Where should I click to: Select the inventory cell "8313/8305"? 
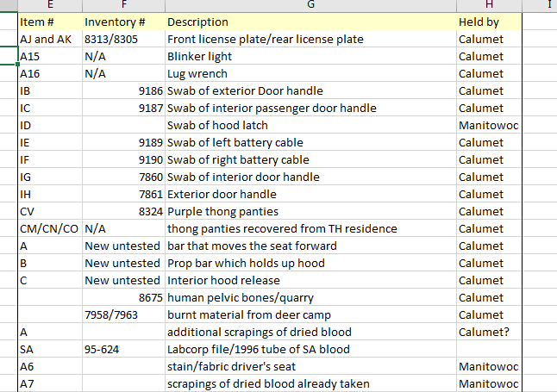pyautogui.click(x=111, y=39)
